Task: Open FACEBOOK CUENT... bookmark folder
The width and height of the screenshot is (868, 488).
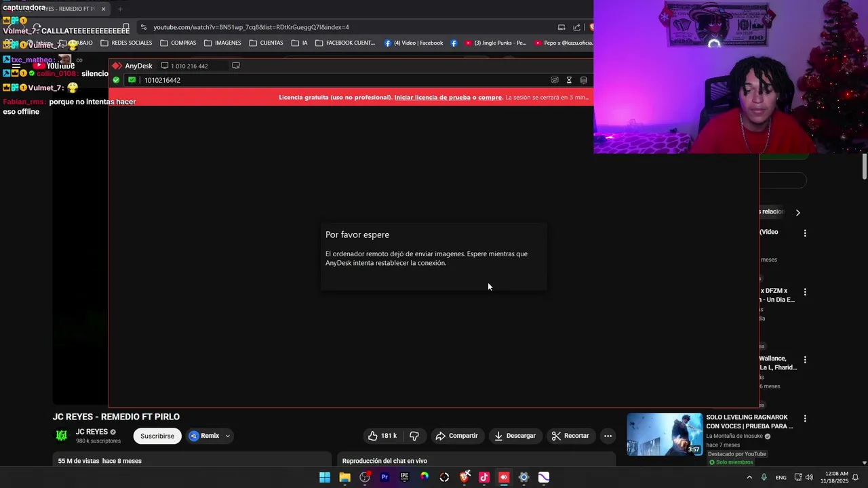Action: click(x=345, y=43)
